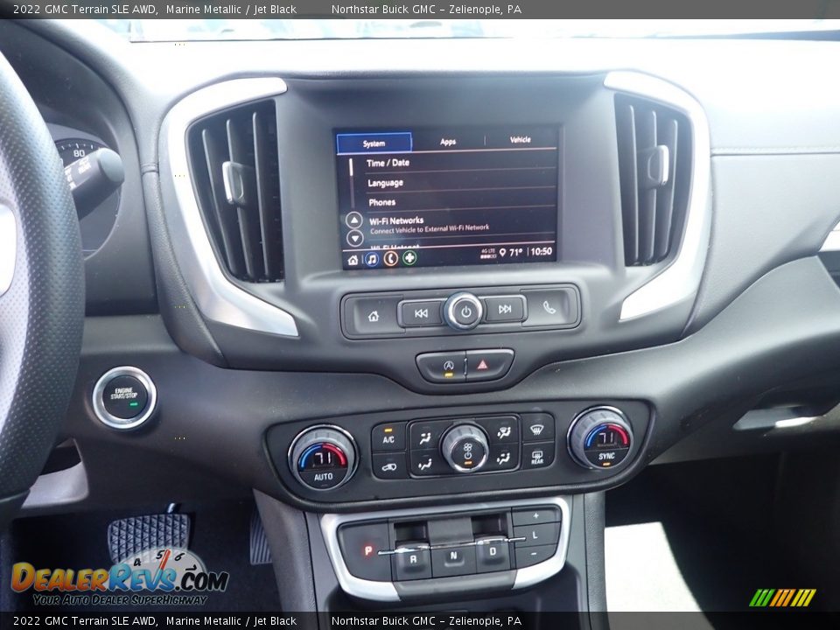Push the P park gear button
This screenshot has width=840, height=630.
pos(367,550)
